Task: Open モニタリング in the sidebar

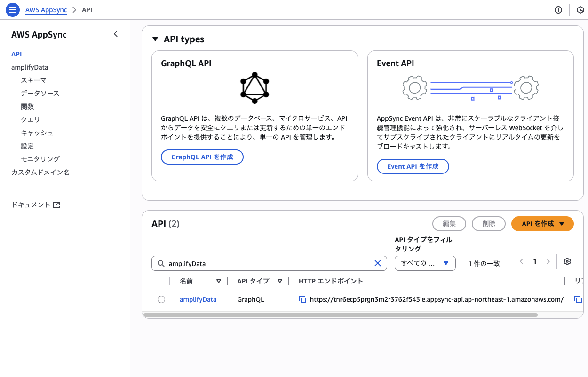Action: pyautogui.click(x=40, y=159)
